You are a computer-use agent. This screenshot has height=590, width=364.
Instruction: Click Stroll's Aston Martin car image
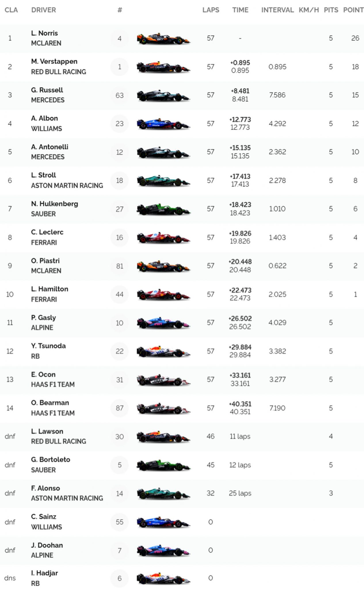(163, 181)
